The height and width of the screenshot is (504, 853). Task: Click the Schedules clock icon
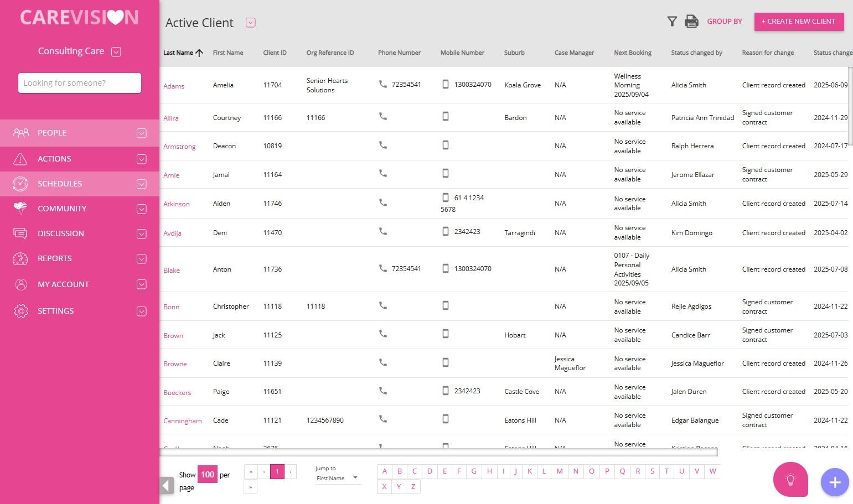20,184
